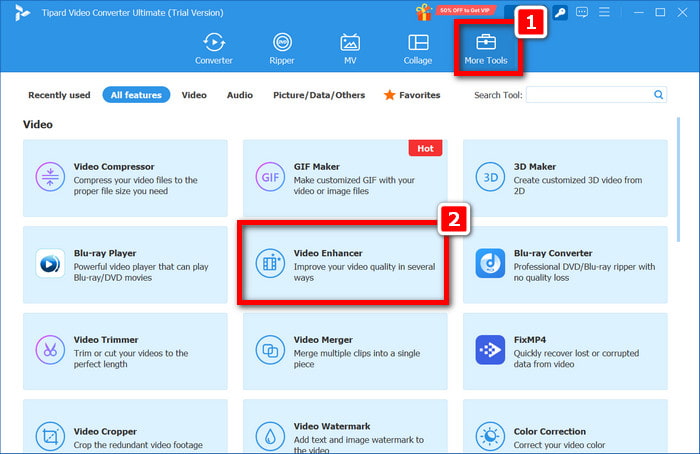Click the GIF Maker icon
Screen dimensions: 700x454
point(270,177)
